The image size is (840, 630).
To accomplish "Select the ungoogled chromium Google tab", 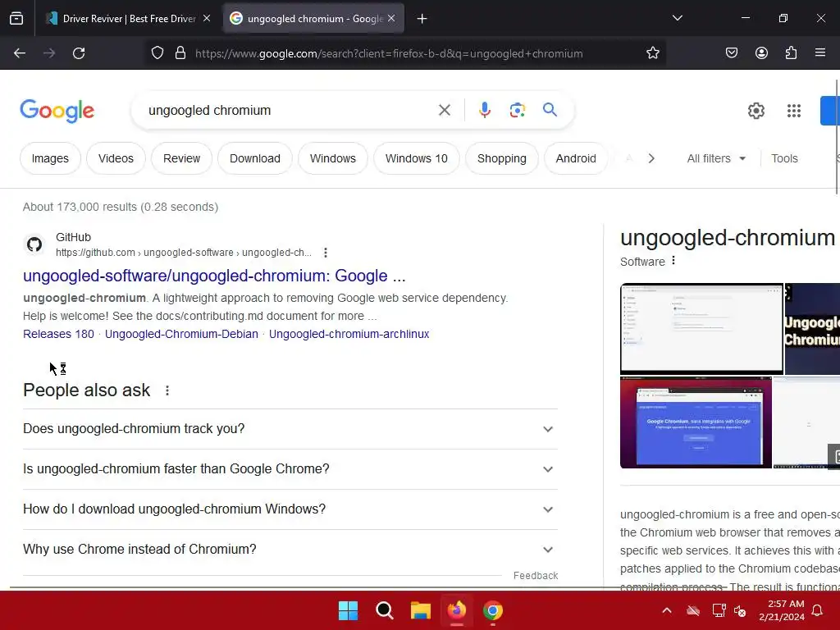I will [313, 19].
